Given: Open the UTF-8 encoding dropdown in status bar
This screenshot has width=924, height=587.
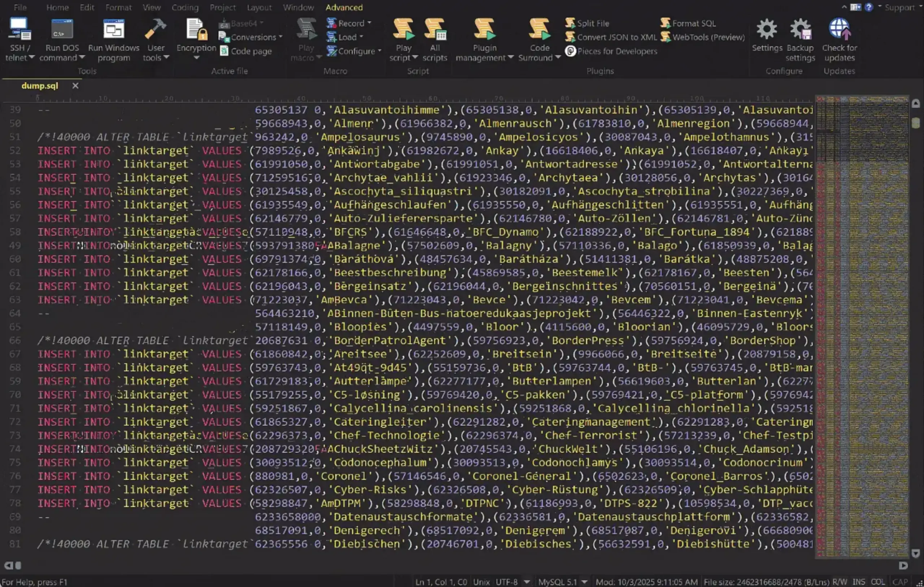Looking at the screenshot, I should coord(527,582).
